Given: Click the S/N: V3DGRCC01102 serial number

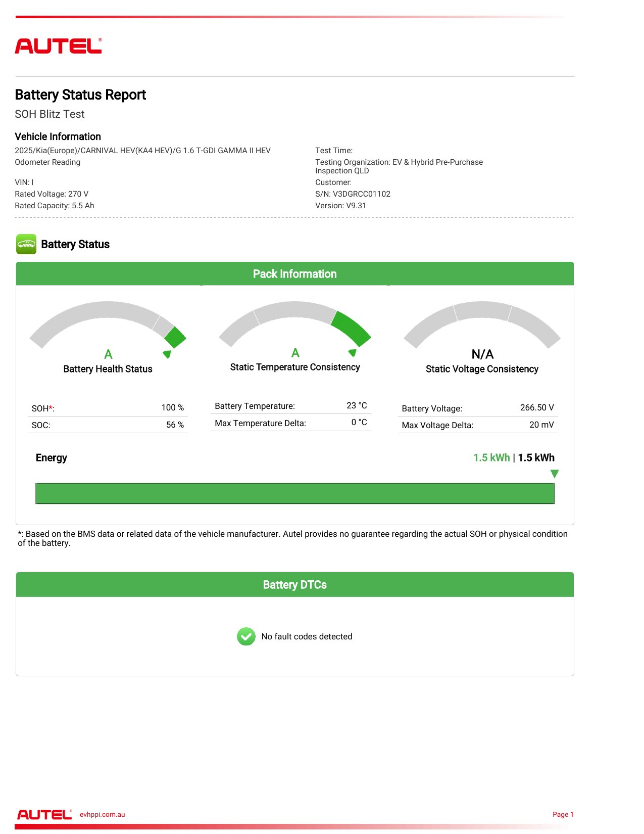Looking at the screenshot, I should (353, 194).
